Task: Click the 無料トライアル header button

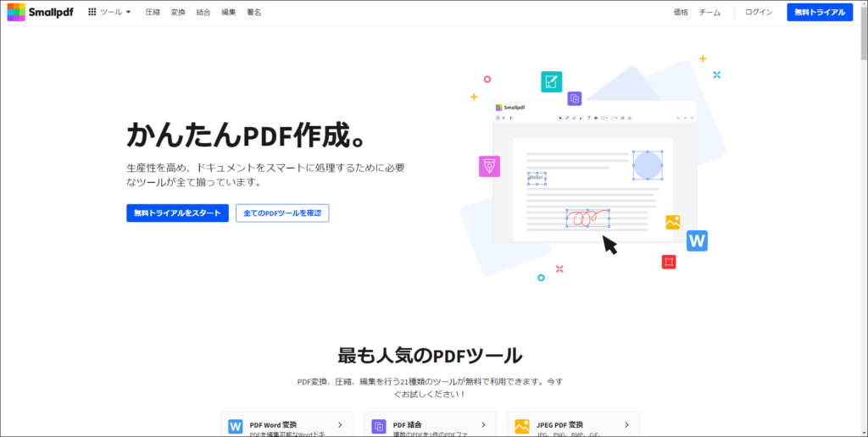Action: click(x=820, y=12)
